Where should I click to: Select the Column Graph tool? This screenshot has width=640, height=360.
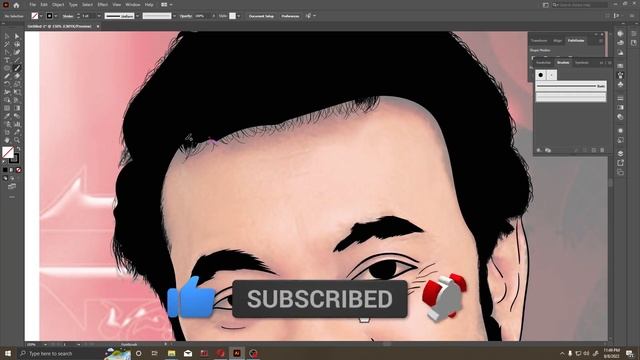(x=17, y=124)
